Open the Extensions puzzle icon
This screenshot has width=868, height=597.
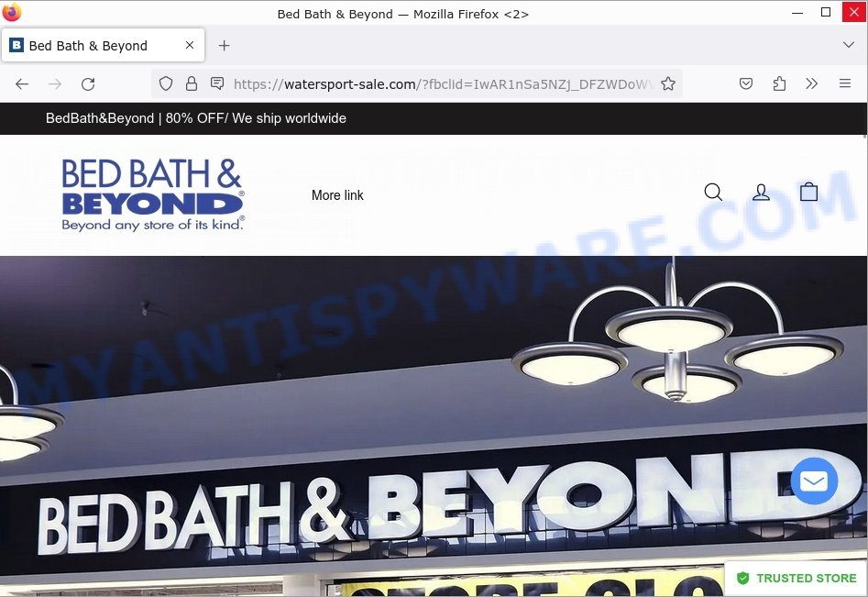pos(779,83)
